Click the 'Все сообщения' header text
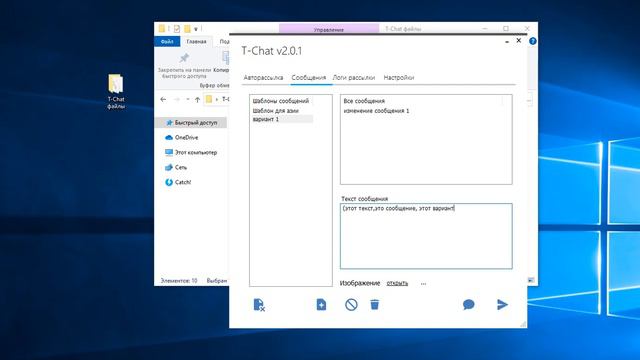Viewport: 640px width, 360px height. (364, 101)
